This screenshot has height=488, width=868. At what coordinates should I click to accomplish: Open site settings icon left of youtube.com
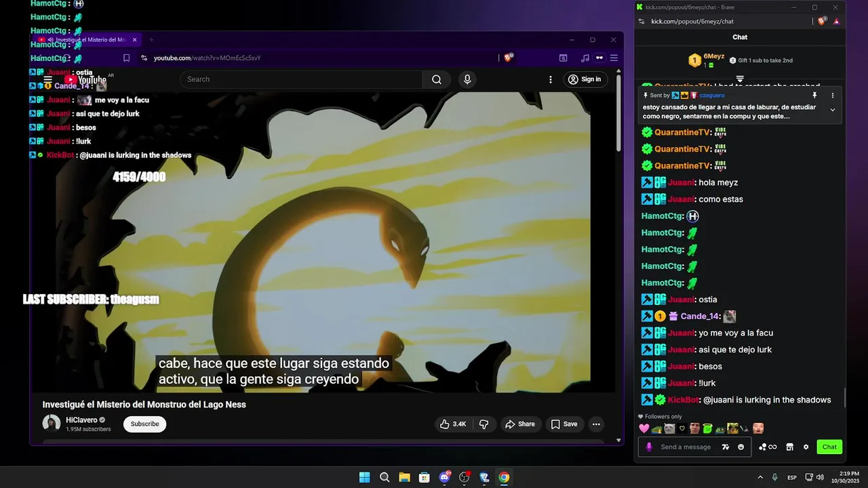tap(144, 58)
